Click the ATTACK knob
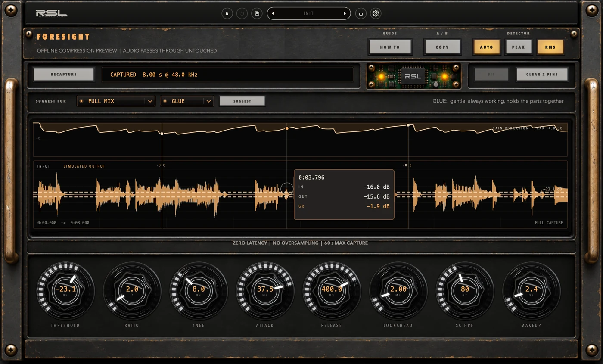 point(265,290)
